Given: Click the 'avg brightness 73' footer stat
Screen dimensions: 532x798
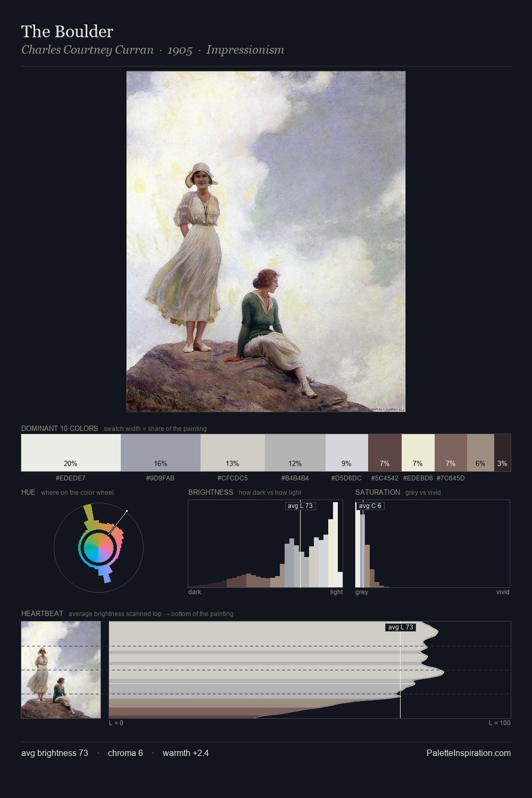Looking at the screenshot, I should coord(55,753).
